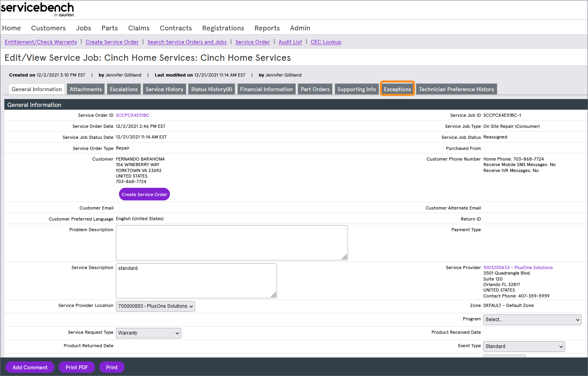The width and height of the screenshot is (588, 376).
Task: Expand the Service Provider Location dropdown
Action: pyautogui.click(x=155, y=306)
